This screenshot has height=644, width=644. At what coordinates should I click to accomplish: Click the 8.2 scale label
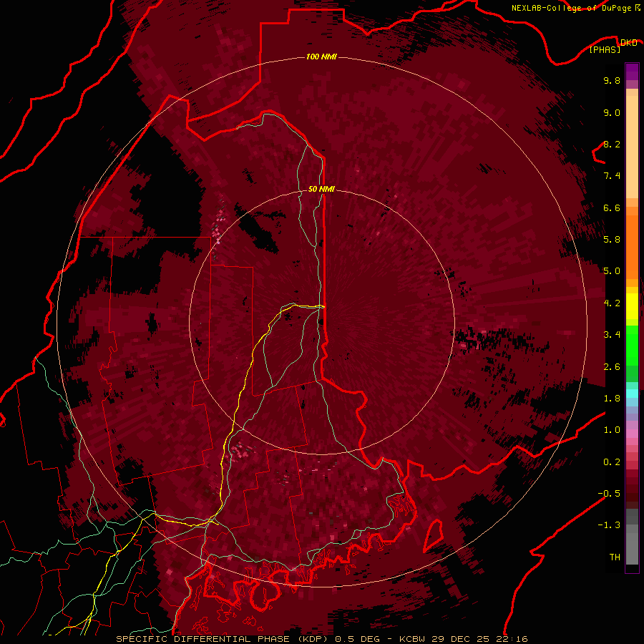[x=612, y=144]
